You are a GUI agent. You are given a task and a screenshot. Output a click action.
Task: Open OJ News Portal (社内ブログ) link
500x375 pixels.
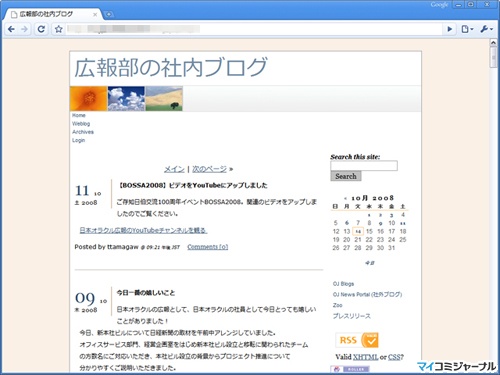tap(367, 295)
